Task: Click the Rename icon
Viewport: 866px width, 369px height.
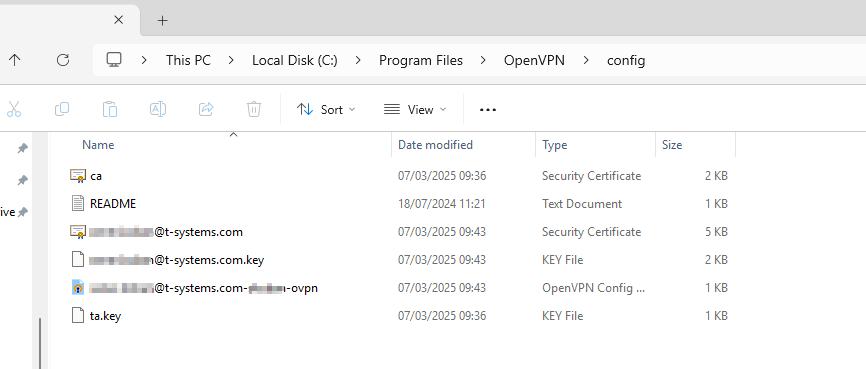Action: pyautogui.click(x=158, y=109)
